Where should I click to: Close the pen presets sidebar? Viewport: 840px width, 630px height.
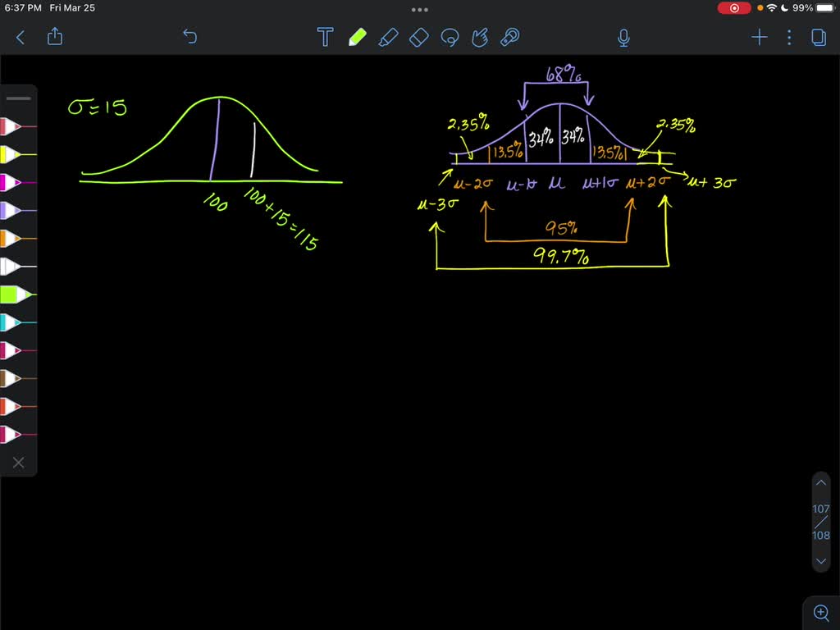[18, 463]
